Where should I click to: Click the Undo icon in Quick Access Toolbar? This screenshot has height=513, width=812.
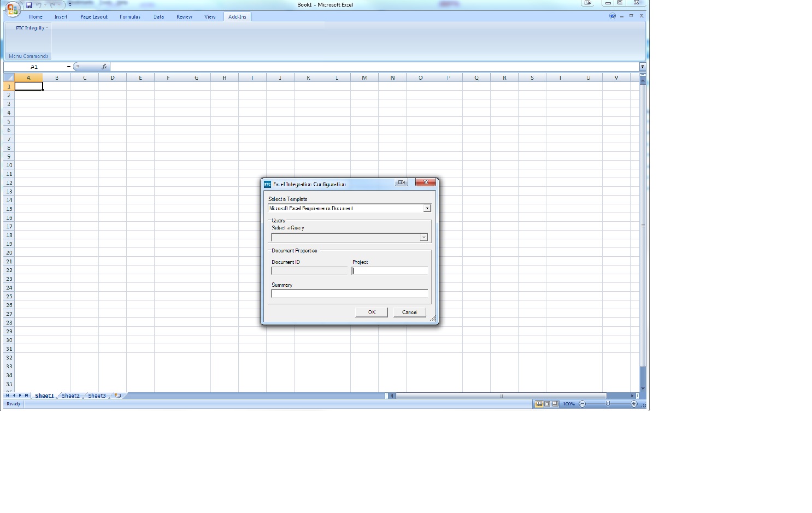[x=39, y=5]
